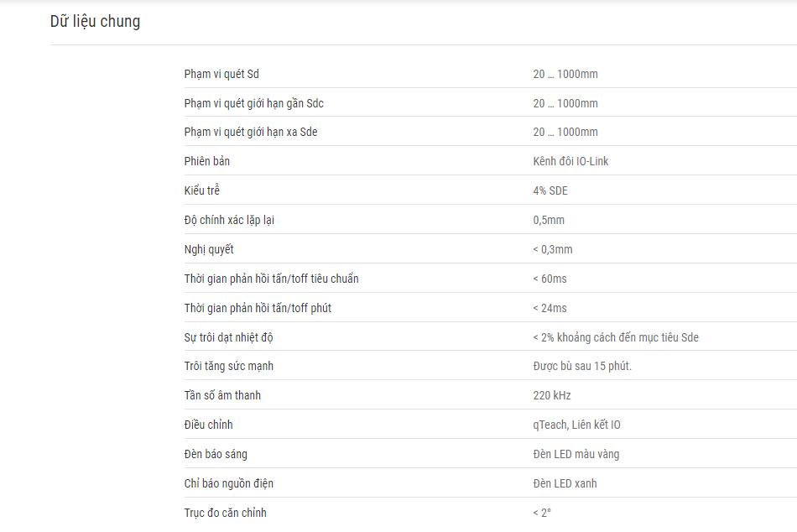This screenshot has width=797, height=532.
Task: Click the 'Phạm vi quét giới hạn xa Sde' label
Action: click(x=251, y=133)
